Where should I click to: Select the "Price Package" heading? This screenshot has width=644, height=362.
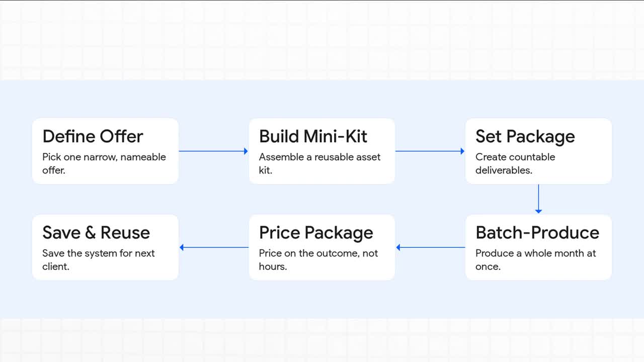316,232
